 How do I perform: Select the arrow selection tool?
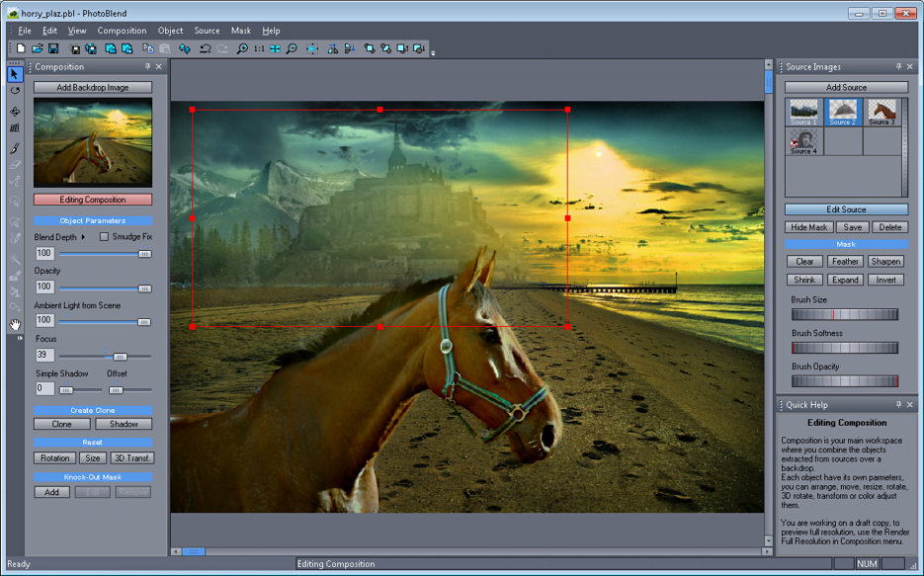[x=15, y=74]
